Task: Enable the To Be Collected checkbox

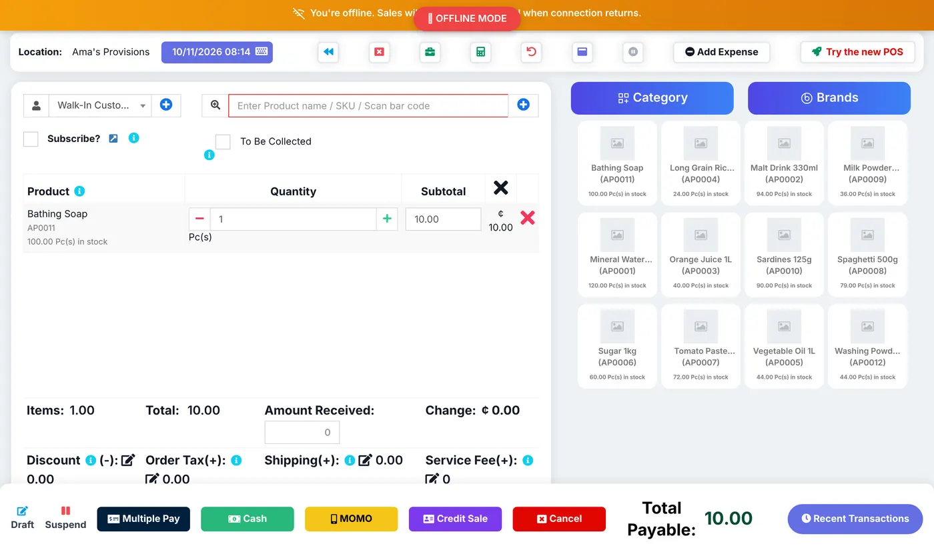Action: (223, 141)
